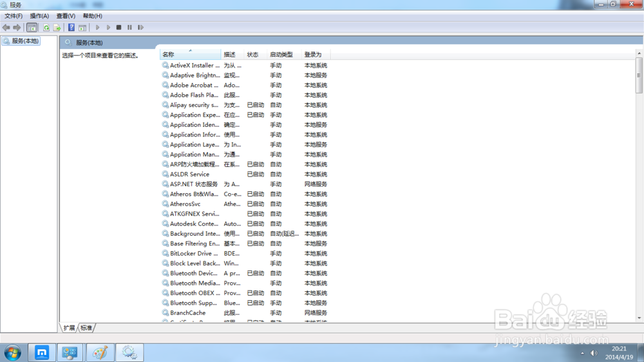Select the Base Filtering Engine icon
The width and height of the screenshot is (644, 362).
pos(165,243)
